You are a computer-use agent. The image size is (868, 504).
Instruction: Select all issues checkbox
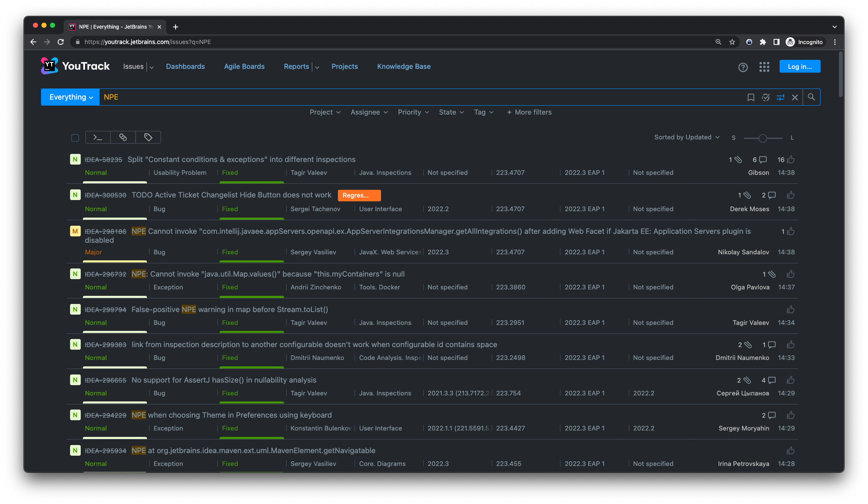tap(75, 138)
